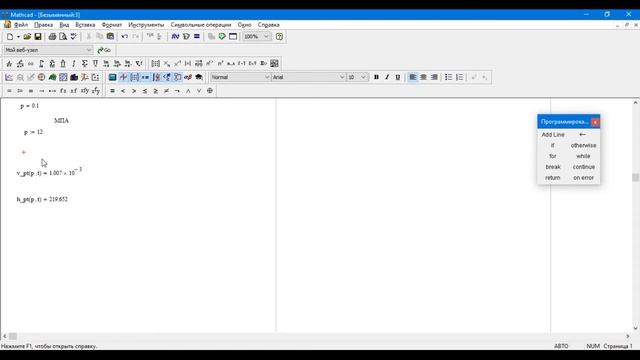Undo the last action

124,37
